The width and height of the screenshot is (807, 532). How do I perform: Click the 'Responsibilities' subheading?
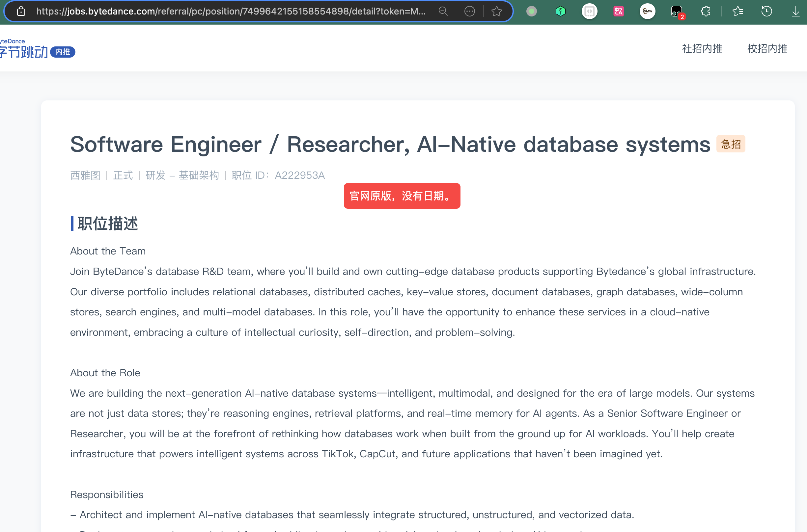click(x=107, y=495)
